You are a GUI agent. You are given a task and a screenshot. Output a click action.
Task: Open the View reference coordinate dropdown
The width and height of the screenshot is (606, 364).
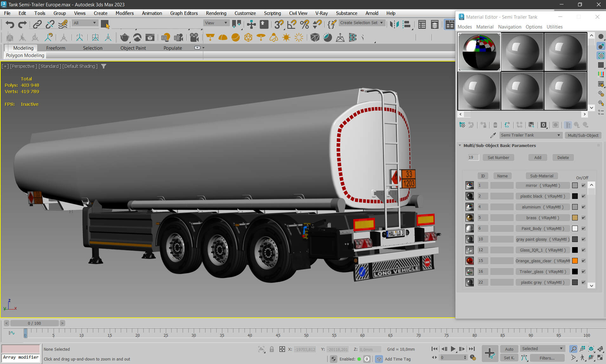click(216, 23)
